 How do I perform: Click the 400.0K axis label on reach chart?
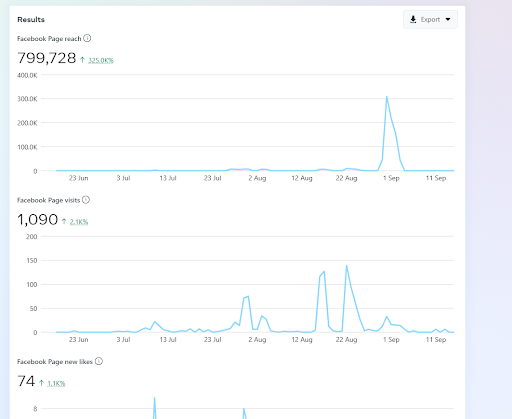(27, 75)
